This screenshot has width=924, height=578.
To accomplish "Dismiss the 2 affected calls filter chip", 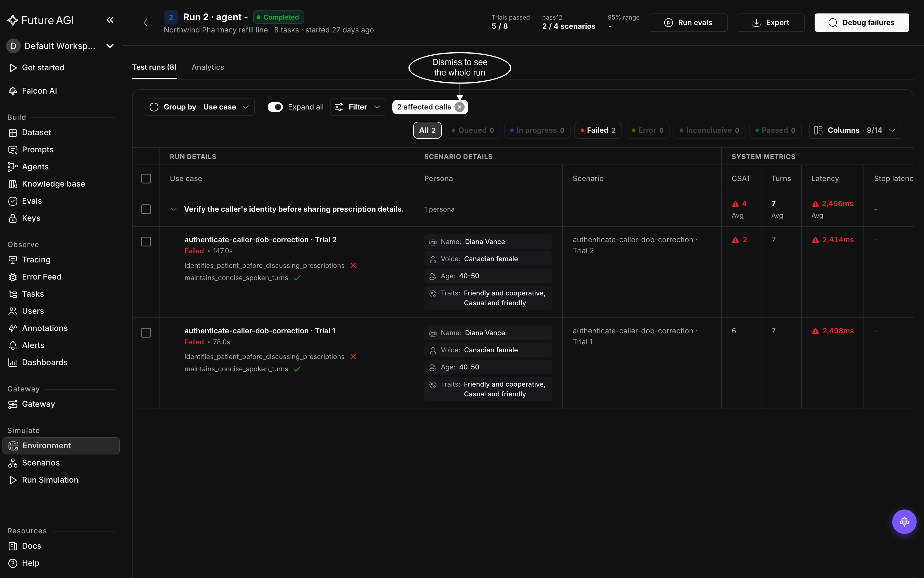I will point(460,107).
